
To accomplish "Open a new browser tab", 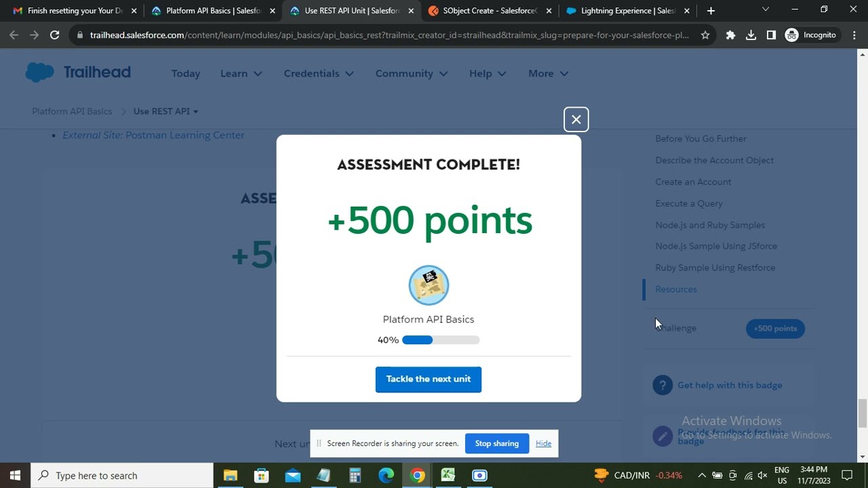I will [711, 11].
